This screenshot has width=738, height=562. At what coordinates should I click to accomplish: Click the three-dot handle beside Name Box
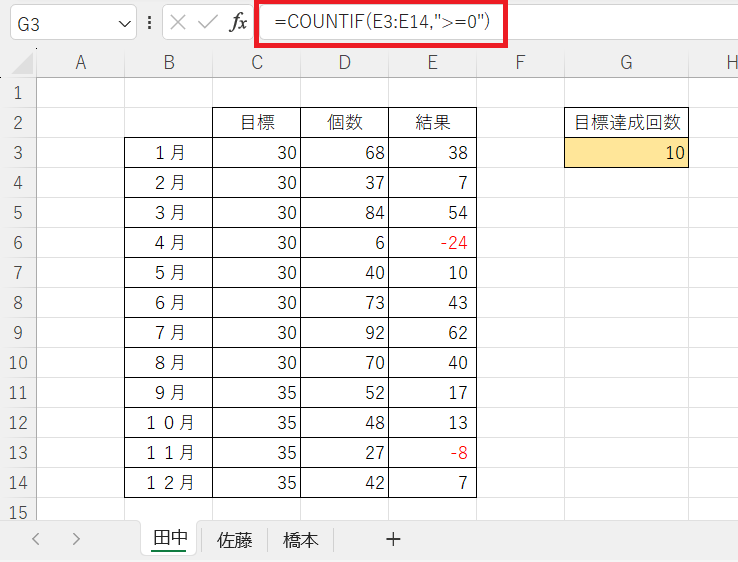[x=150, y=22]
